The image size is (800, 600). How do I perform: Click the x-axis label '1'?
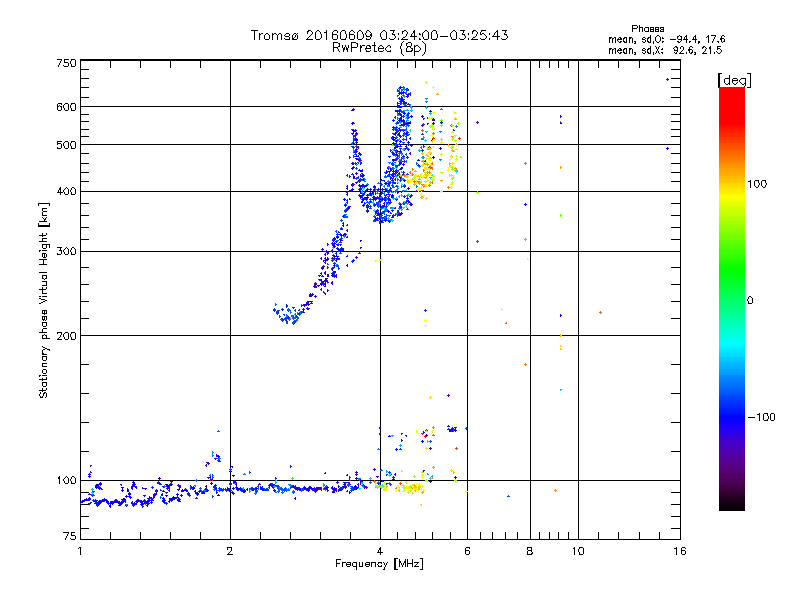[x=80, y=551]
